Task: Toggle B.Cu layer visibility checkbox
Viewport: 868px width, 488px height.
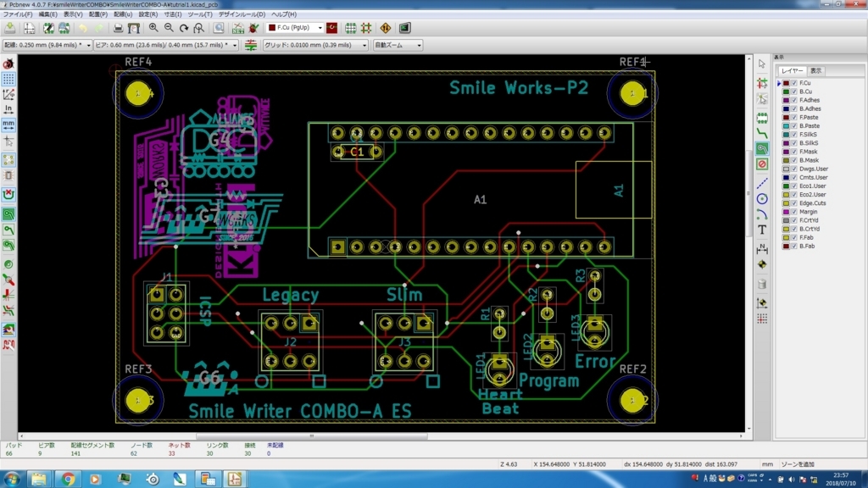Action: (x=794, y=91)
